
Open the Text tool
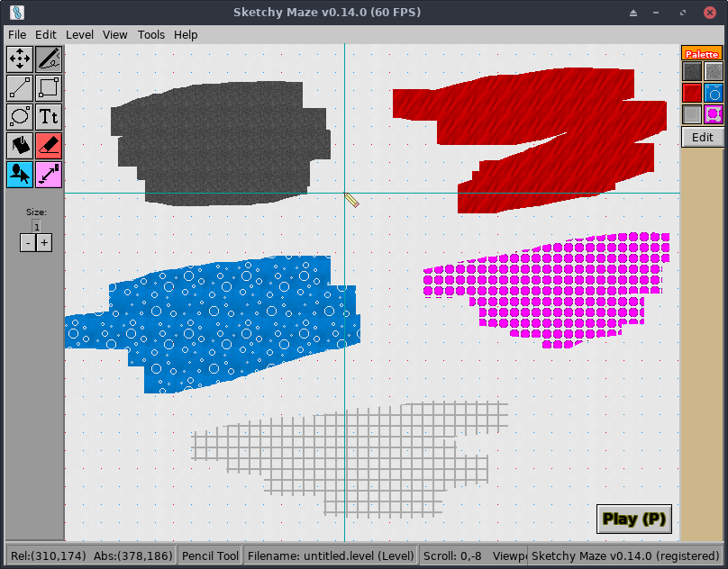coord(48,116)
